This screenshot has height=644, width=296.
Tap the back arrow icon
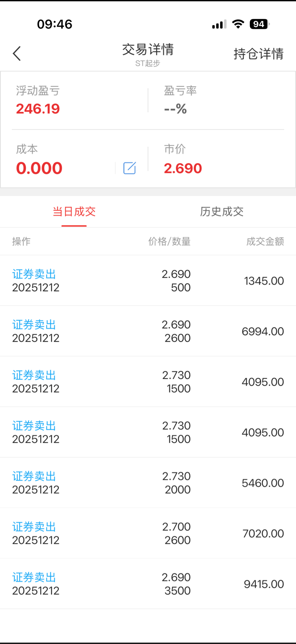click(17, 54)
